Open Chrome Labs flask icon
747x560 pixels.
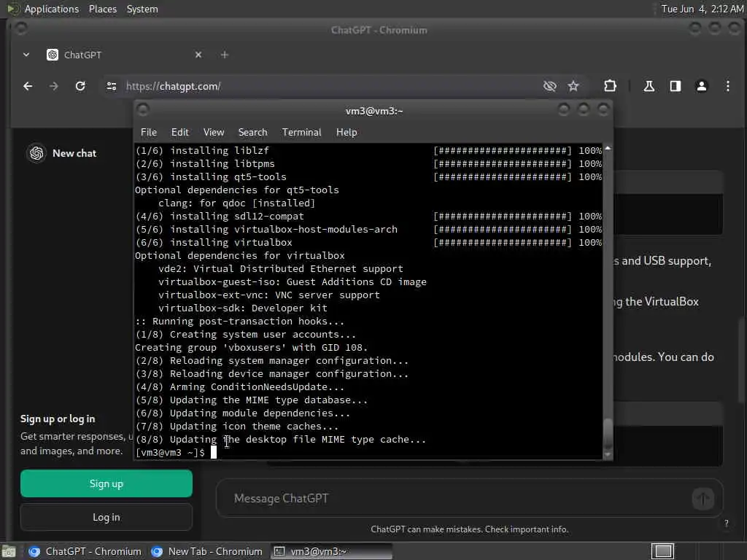coord(649,86)
